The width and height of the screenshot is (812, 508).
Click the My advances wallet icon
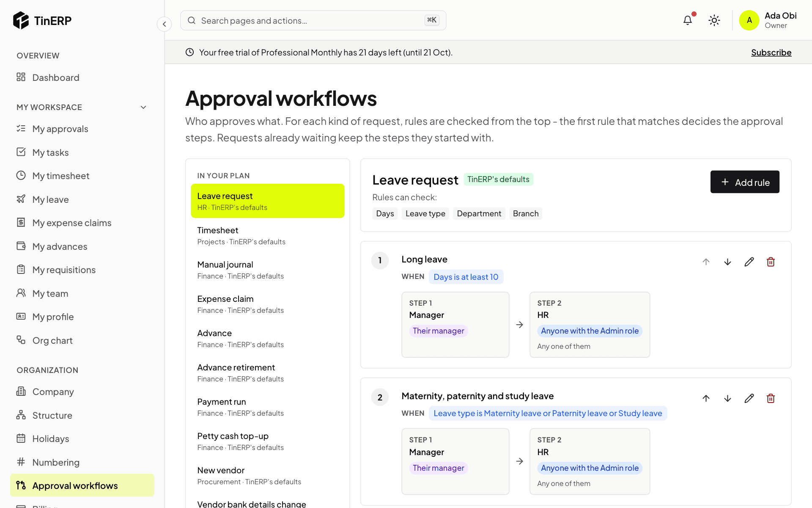(x=21, y=246)
